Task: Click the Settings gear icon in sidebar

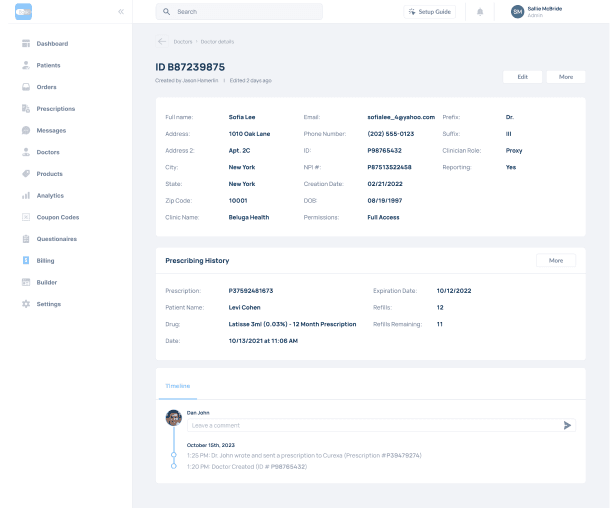Action: 25,304
